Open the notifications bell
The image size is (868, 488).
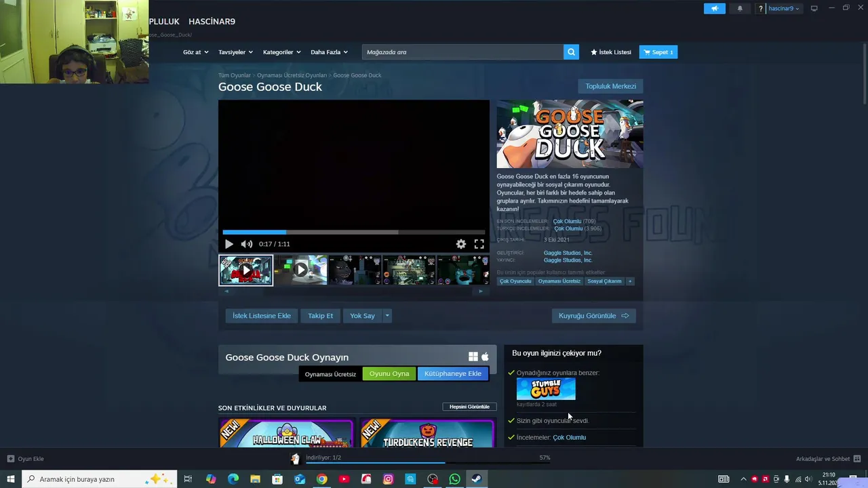tap(740, 8)
